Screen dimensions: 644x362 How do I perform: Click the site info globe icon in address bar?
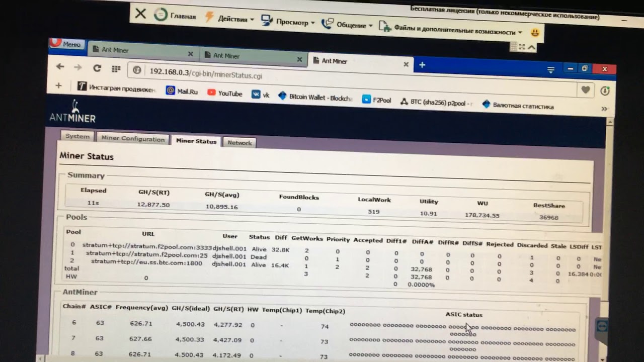137,70
